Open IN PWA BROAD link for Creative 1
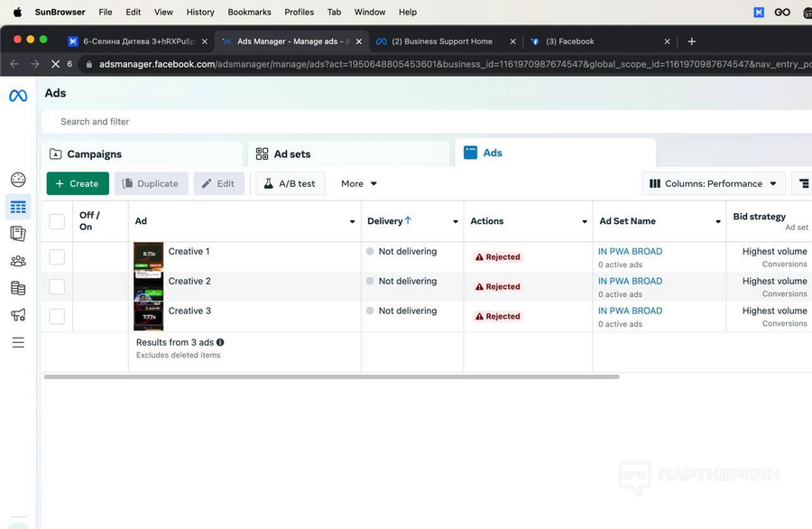This screenshot has height=529, width=812. click(x=630, y=251)
